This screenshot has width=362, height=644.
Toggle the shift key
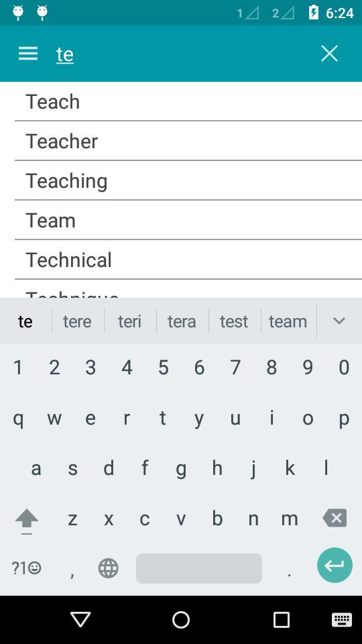pyautogui.click(x=27, y=520)
